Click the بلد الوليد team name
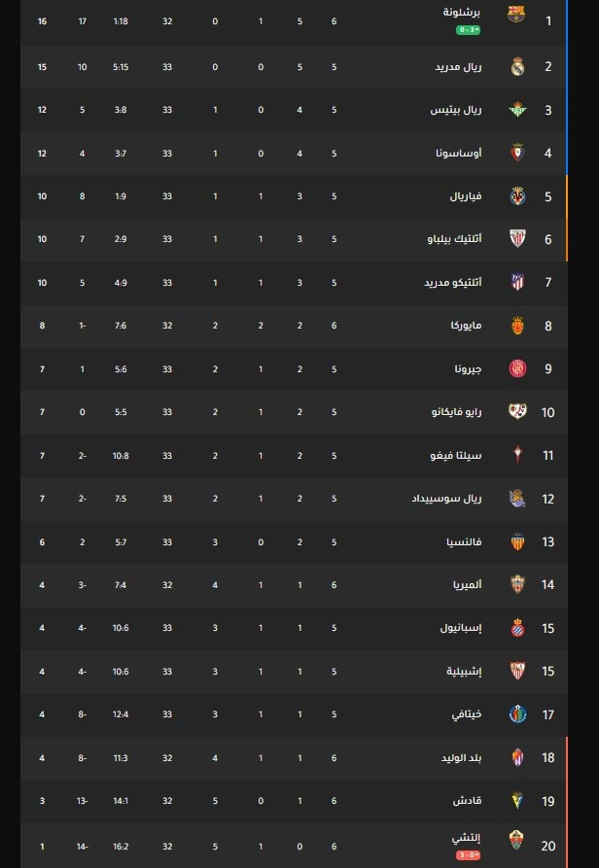The image size is (599, 868). 461,757
